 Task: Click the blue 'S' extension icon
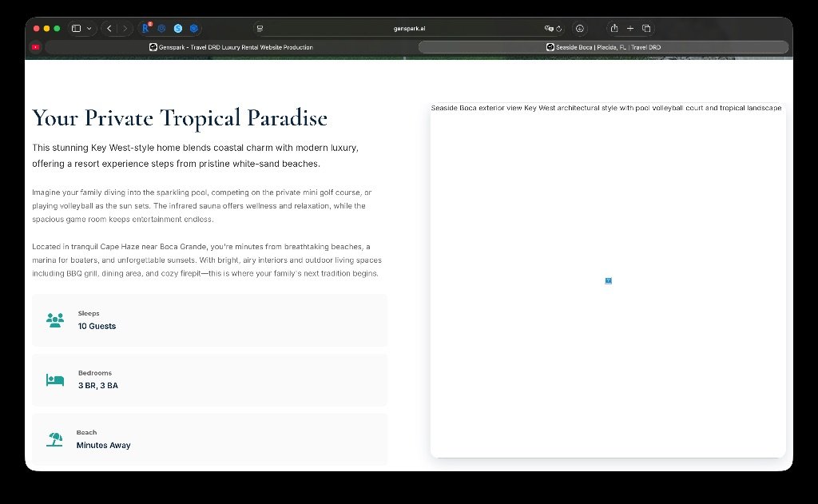click(x=178, y=28)
